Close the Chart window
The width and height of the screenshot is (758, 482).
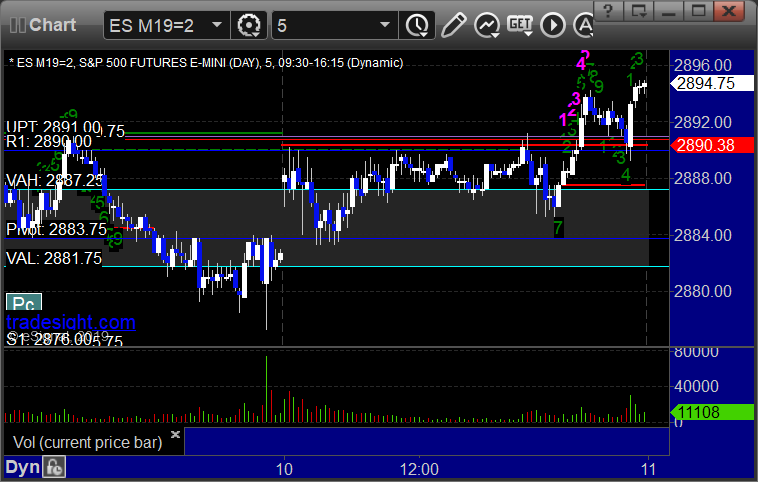coord(729,11)
